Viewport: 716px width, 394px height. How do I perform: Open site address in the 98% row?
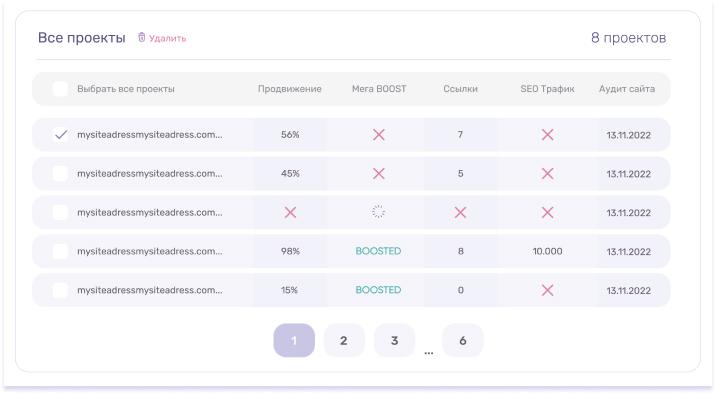tap(150, 251)
